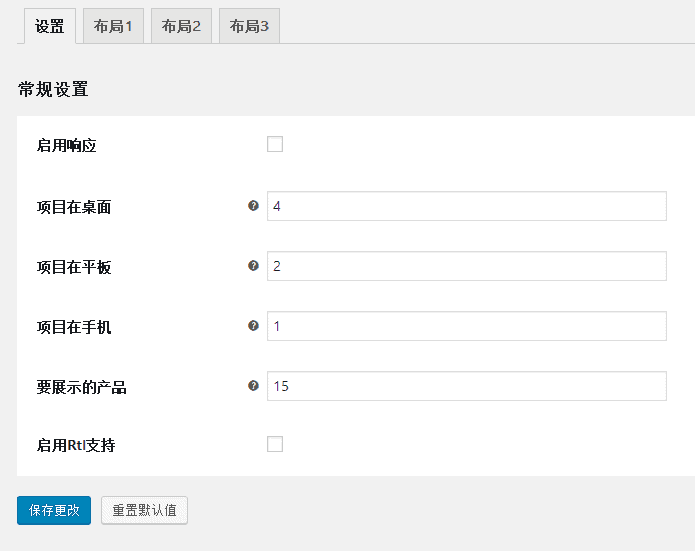Toggle the 启用Rtl支持 checkbox

coord(275,444)
